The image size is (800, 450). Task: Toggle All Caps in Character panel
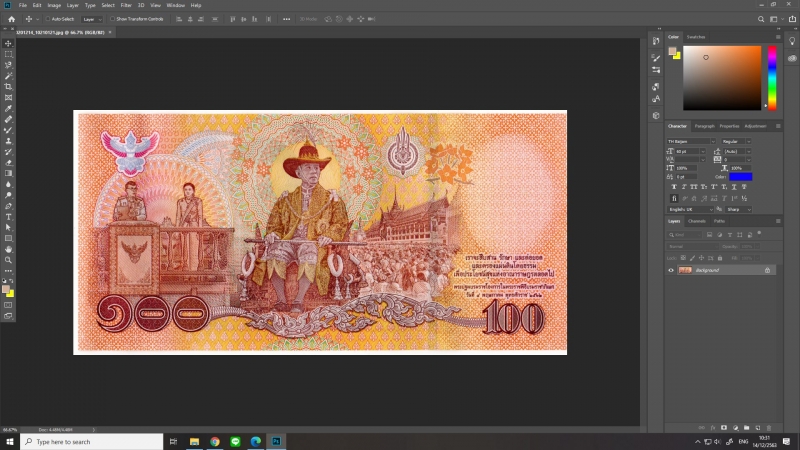(694, 187)
